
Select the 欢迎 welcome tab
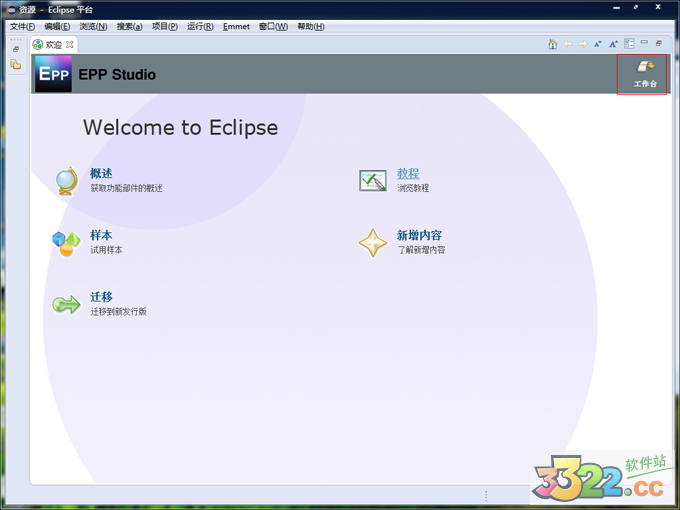53,44
